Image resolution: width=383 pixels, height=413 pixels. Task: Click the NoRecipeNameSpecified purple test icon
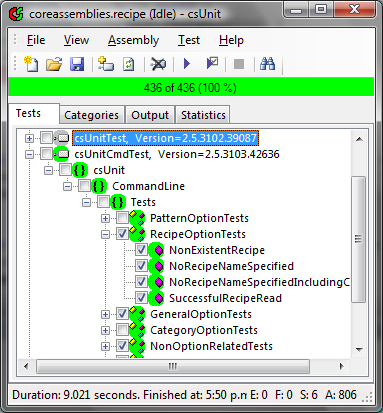tap(156, 266)
